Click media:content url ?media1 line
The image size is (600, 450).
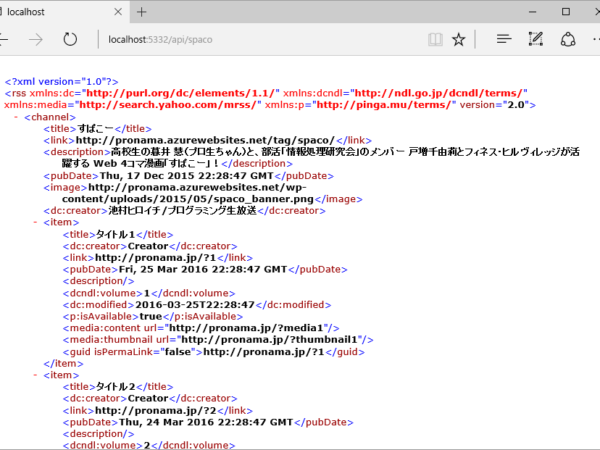pos(201,328)
